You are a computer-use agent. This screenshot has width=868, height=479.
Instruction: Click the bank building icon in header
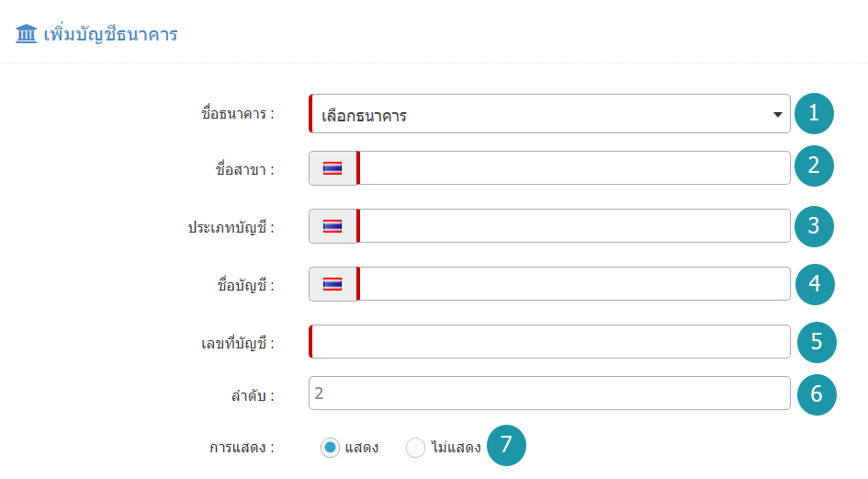tap(26, 34)
